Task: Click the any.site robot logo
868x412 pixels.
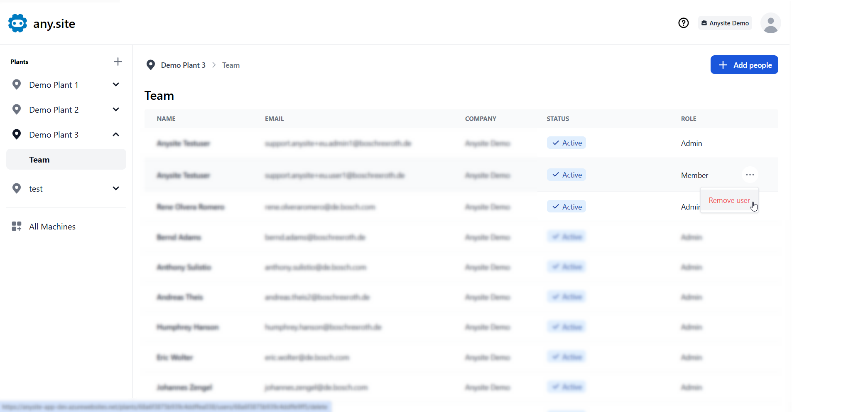Action: [x=17, y=23]
